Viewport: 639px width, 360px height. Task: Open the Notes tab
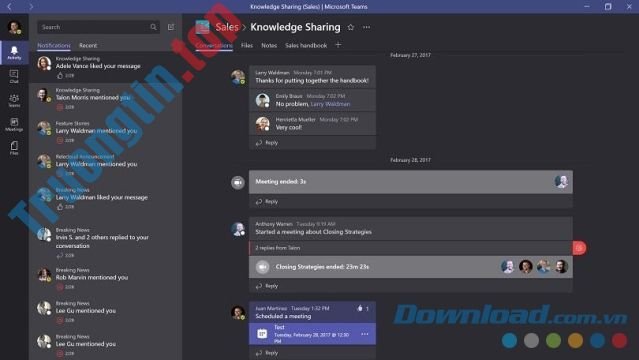[x=269, y=45]
